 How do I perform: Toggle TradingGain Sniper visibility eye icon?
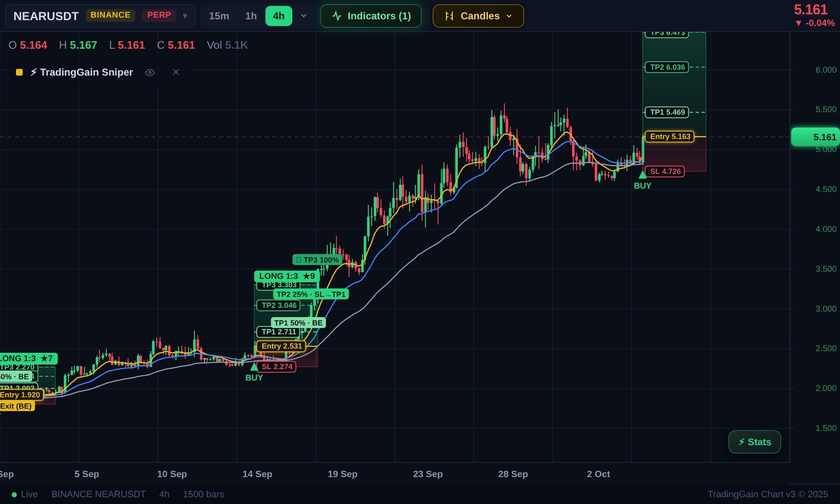pyautogui.click(x=150, y=73)
